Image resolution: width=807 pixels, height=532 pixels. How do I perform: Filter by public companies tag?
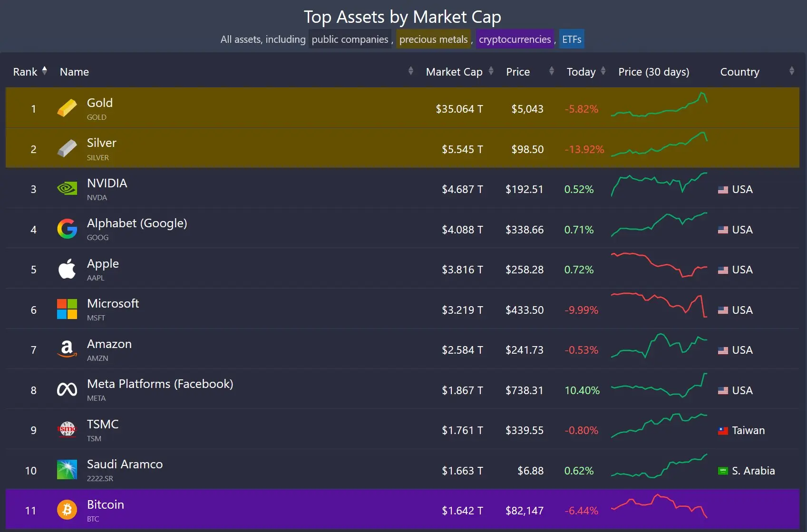350,39
